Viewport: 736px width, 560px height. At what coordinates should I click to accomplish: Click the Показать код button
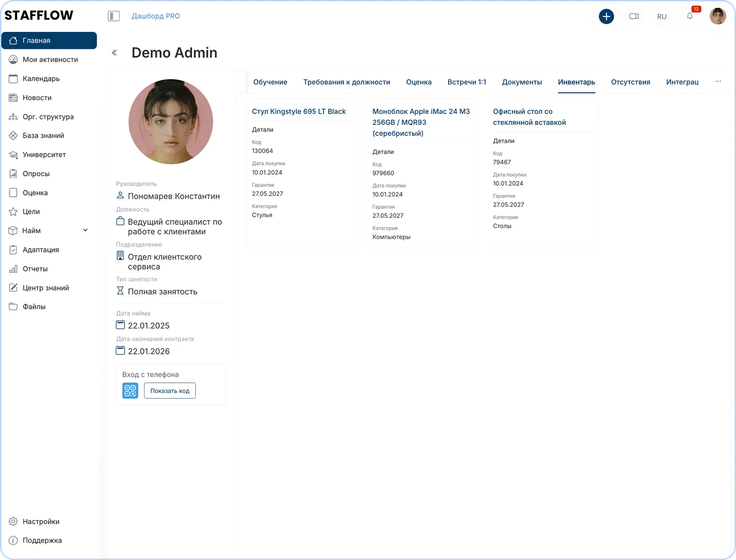tap(170, 391)
